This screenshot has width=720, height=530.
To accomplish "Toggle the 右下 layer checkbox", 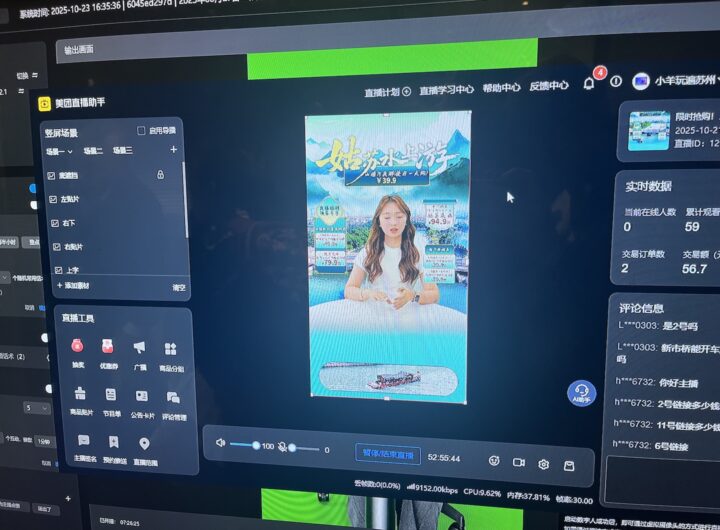I will pos(54,222).
